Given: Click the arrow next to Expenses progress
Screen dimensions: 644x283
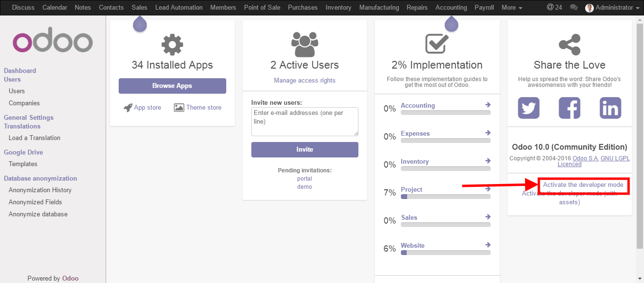Looking at the screenshot, I should pos(488,133).
